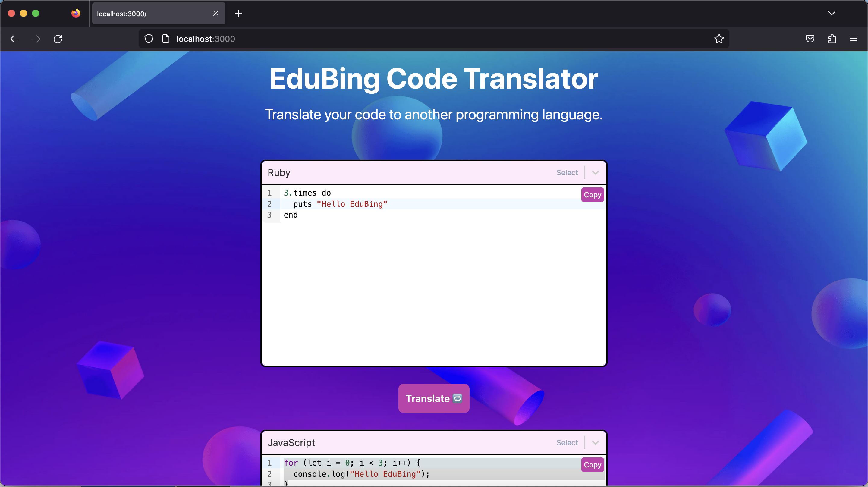Expand the JavaScript language dropdown chevron

pos(595,442)
